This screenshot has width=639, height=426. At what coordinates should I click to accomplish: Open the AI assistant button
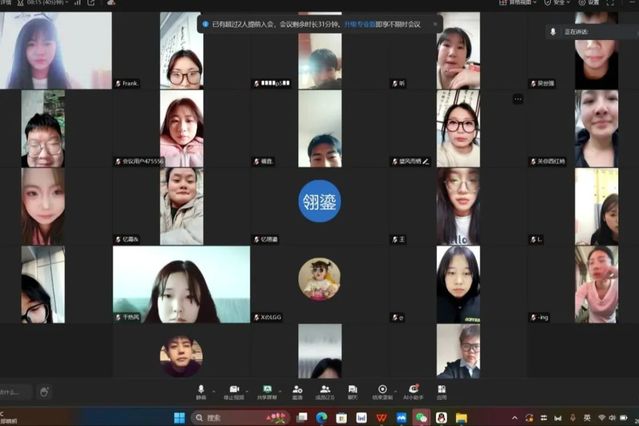click(413, 392)
